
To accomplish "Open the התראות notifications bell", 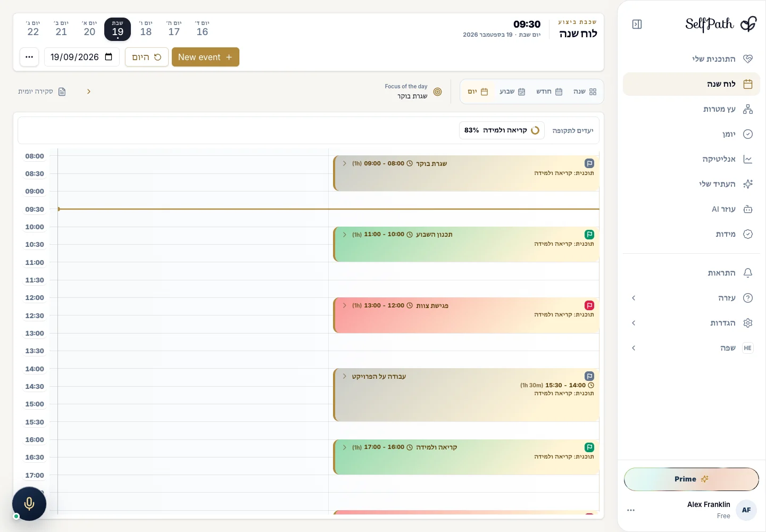I will pyautogui.click(x=692, y=273).
